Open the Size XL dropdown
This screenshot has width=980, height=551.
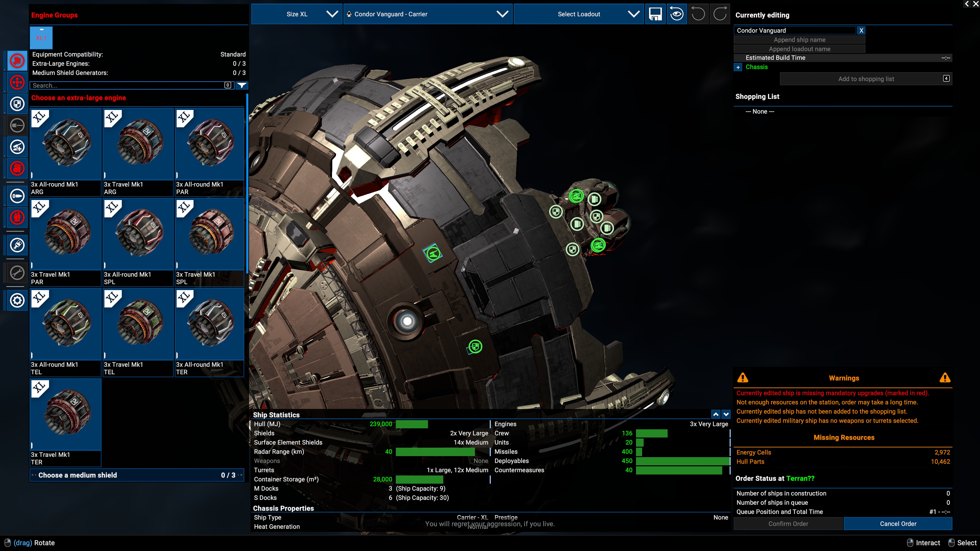click(297, 14)
